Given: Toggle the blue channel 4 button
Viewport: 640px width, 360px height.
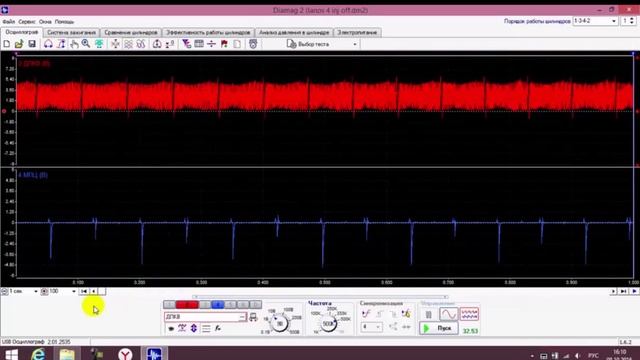Looking at the screenshot, I should point(218,304).
